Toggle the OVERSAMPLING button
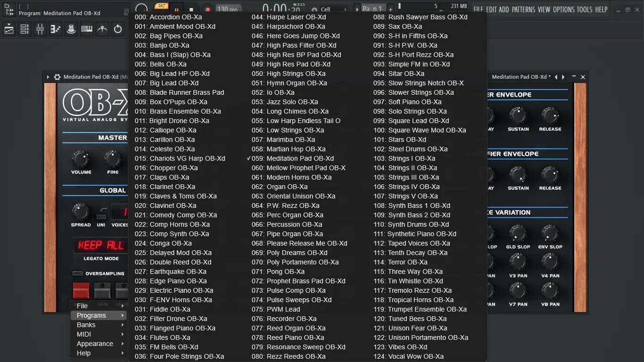The width and height of the screenshot is (644, 362). (x=78, y=273)
